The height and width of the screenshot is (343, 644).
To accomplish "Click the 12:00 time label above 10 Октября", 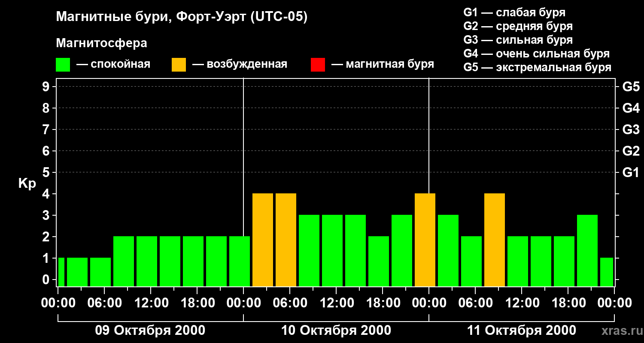I will (x=336, y=303).
